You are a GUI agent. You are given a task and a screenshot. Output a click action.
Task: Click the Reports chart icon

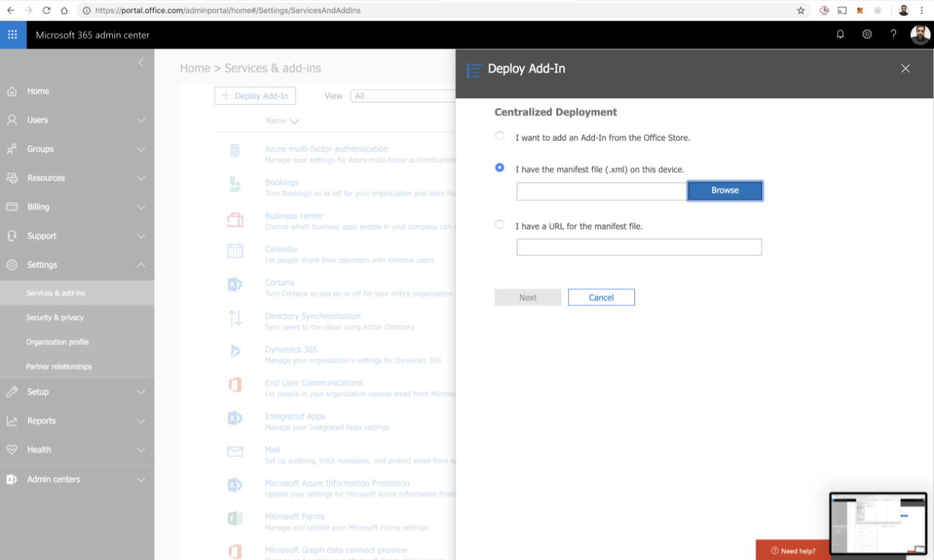click(x=12, y=421)
